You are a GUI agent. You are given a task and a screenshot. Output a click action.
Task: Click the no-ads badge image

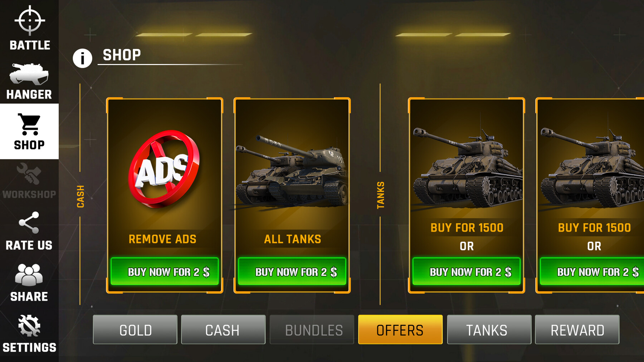click(x=164, y=169)
